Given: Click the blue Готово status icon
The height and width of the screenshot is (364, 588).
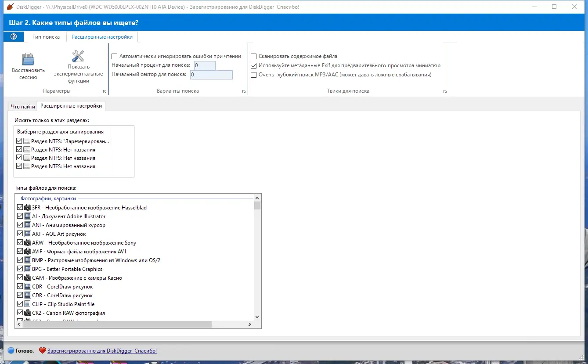Looking at the screenshot, I should point(11,351).
